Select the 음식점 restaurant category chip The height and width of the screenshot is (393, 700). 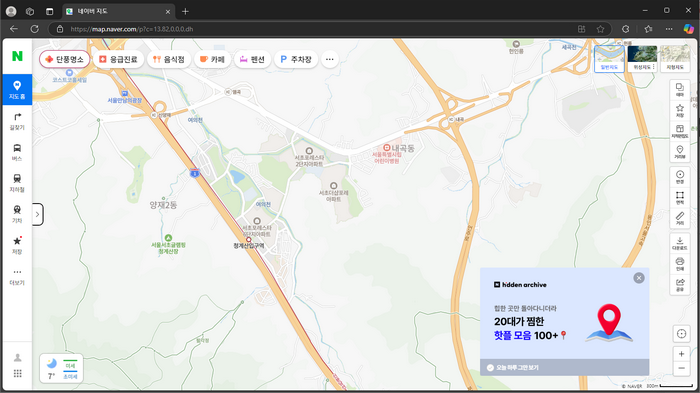[x=168, y=59]
